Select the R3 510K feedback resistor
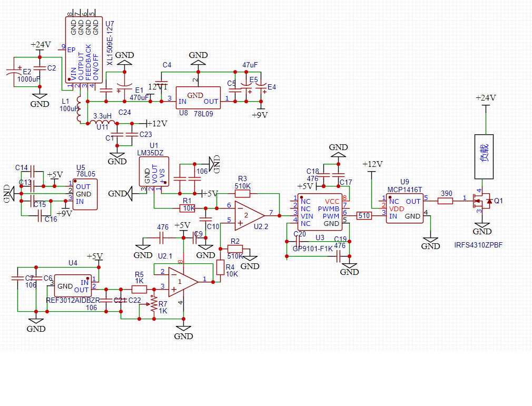Image resolution: width=532 pixels, height=406 pixels. coord(243,192)
